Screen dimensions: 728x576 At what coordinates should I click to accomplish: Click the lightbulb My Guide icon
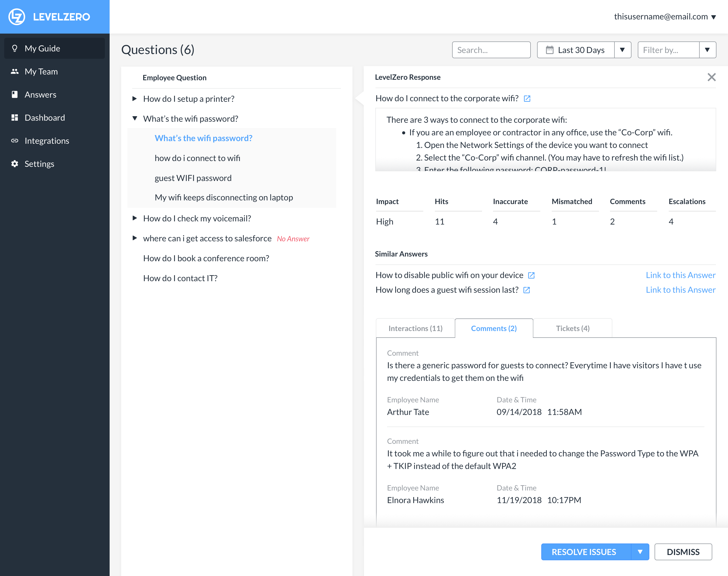(x=14, y=48)
